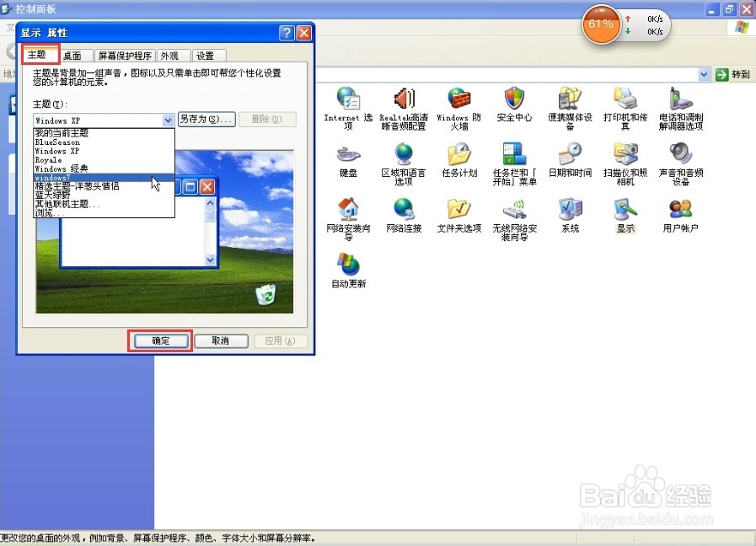Open Sounds and Audio Devices icon

tap(681, 154)
